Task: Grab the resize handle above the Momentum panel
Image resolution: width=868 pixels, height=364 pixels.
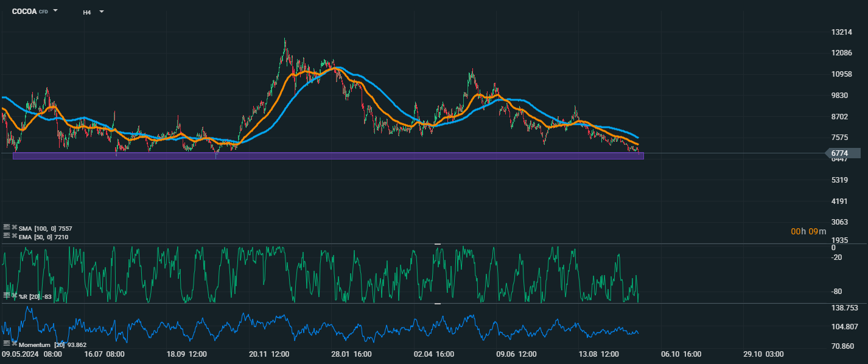Action: 437,303
